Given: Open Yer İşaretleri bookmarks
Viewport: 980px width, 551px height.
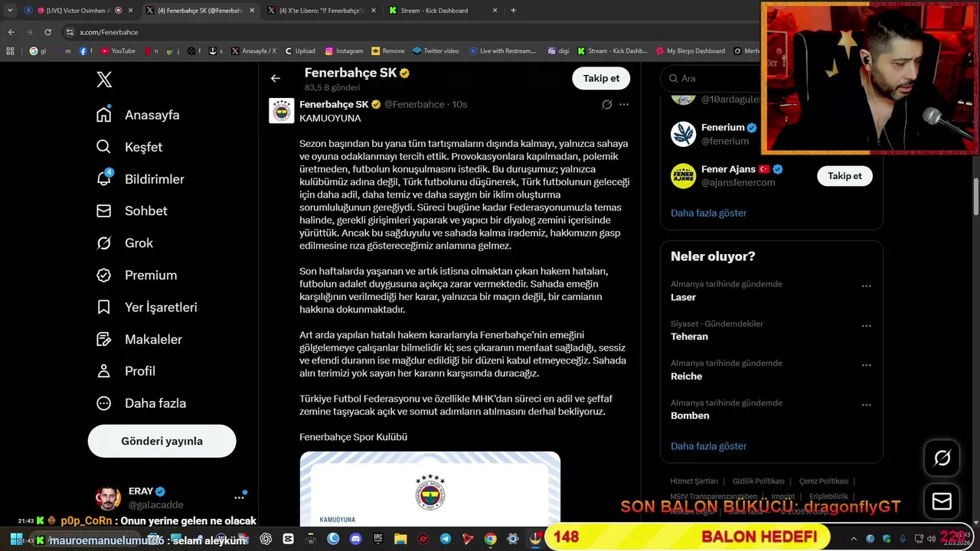Looking at the screenshot, I should tap(146, 308).
